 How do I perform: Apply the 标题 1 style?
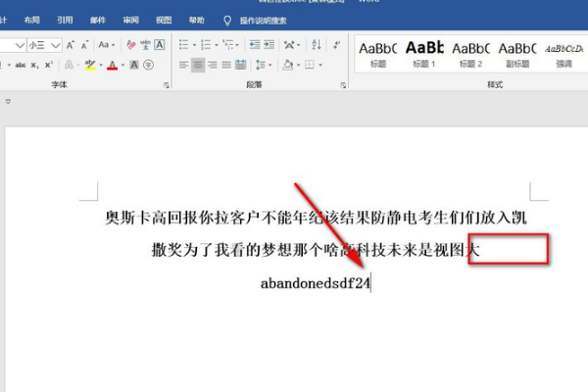tap(424, 53)
